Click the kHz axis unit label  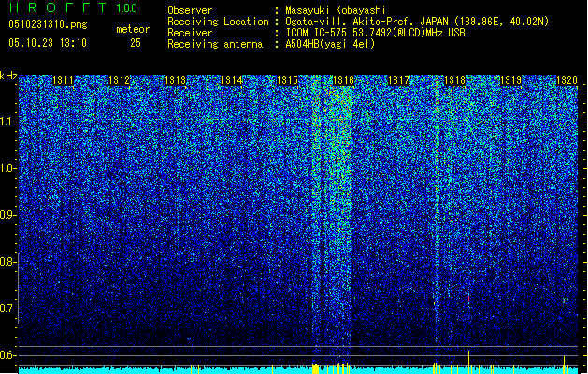pyautogui.click(x=8, y=76)
